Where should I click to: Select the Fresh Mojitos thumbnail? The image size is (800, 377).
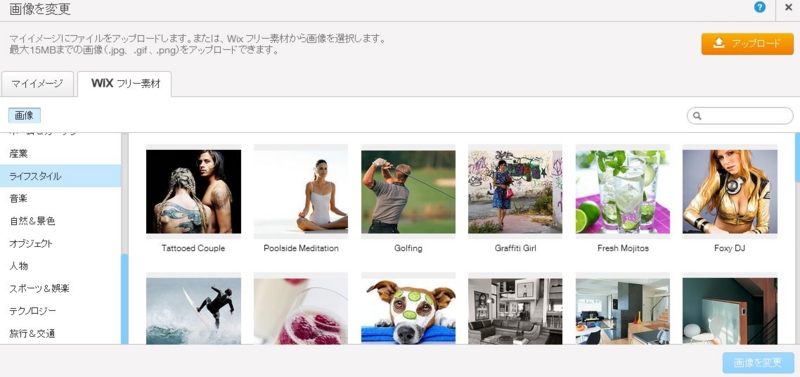pos(623,191)
